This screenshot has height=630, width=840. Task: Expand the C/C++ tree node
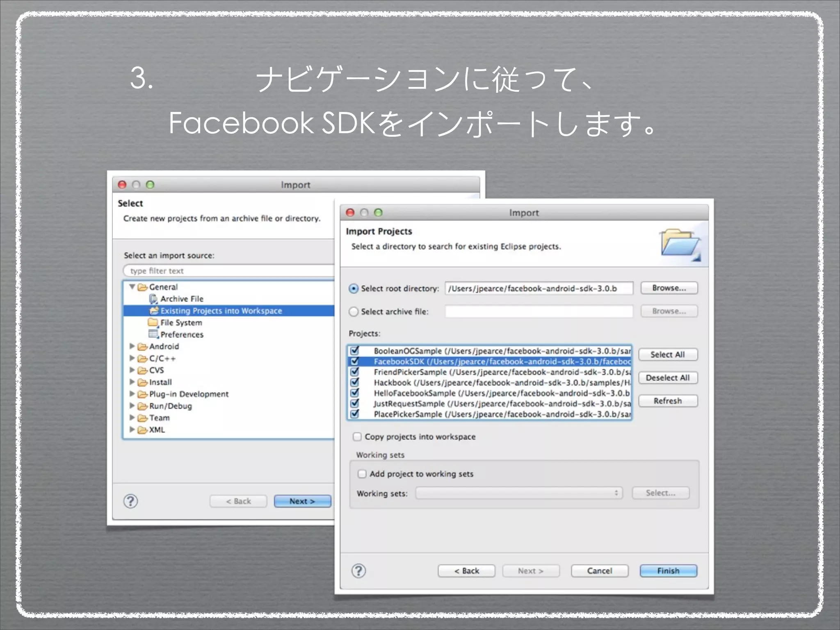pyautogui.click(x=132, y=358)
